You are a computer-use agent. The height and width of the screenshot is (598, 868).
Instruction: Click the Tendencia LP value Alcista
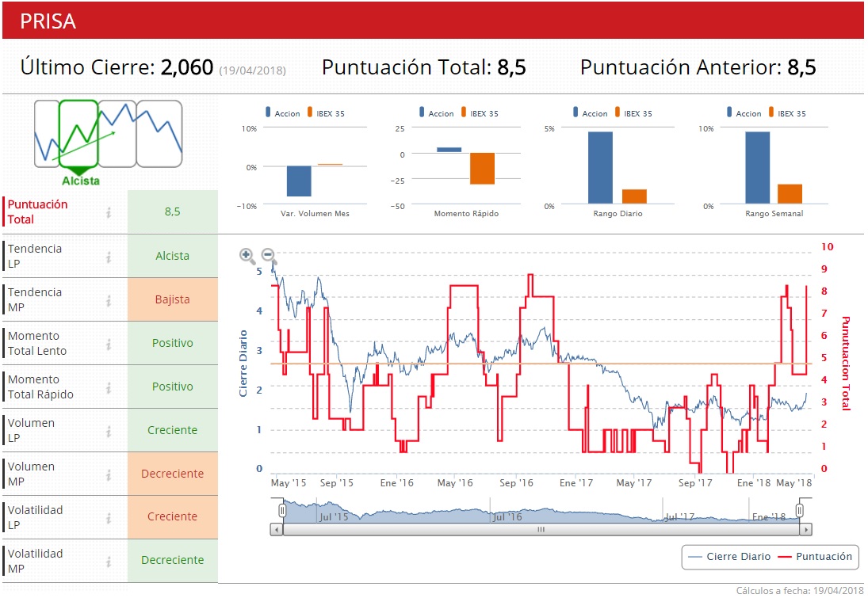click(173, 256)
